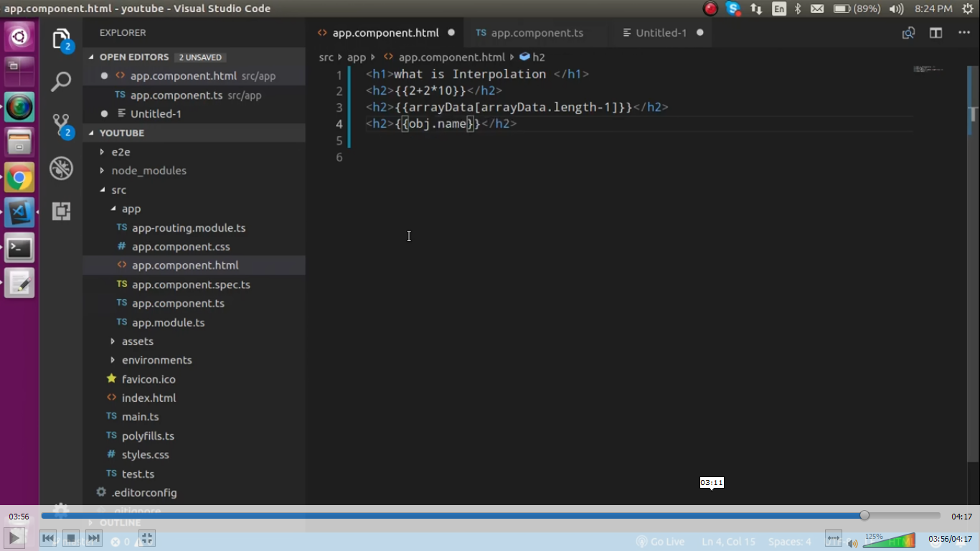Open the file manager dock icon
The width and height of the screenshot is (980, 551).
coord(19,142)
